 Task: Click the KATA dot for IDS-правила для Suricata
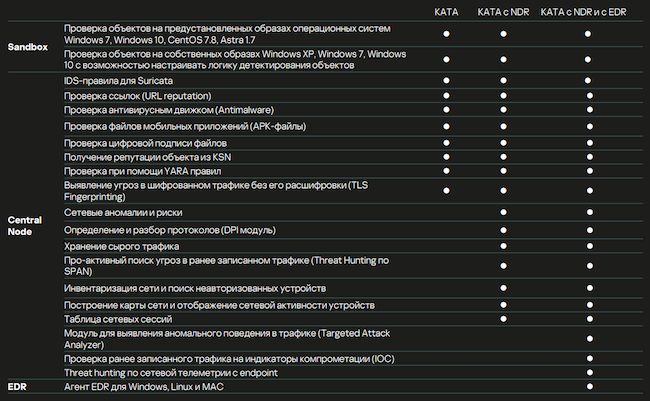[446, 79]
